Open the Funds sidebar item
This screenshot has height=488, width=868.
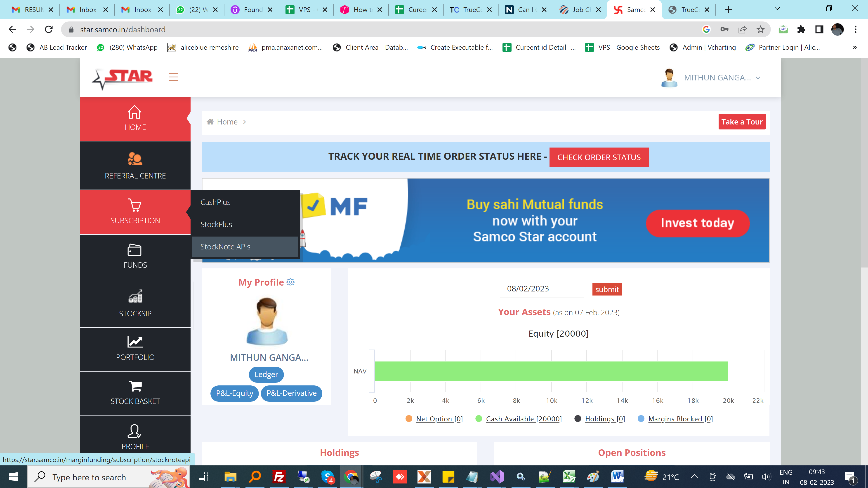click(135, 257)
